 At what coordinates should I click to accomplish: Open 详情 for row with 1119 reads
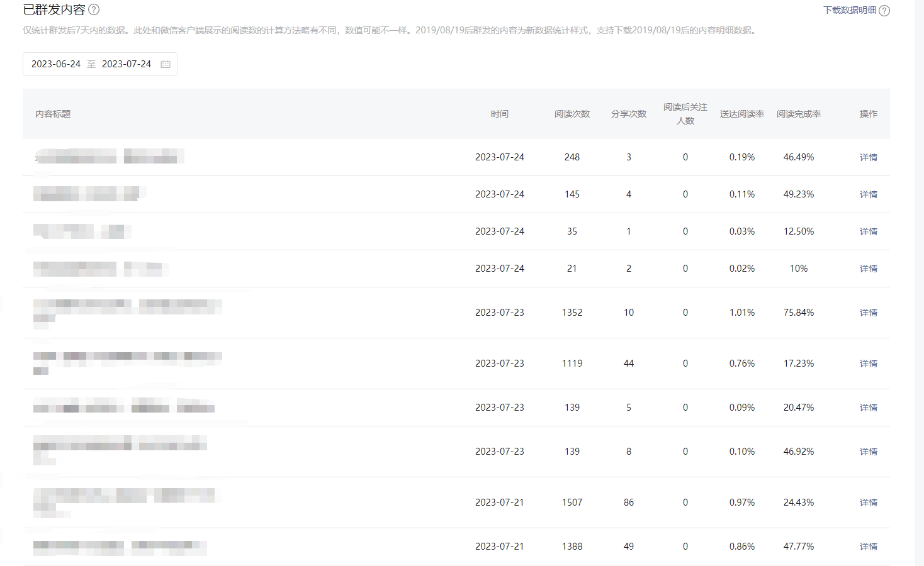868,363
